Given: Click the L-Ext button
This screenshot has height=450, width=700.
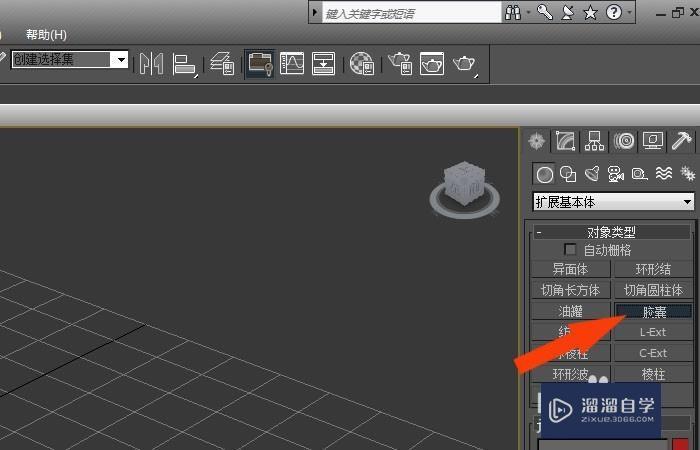Looking at the screenshot, I should click(653, 332).
